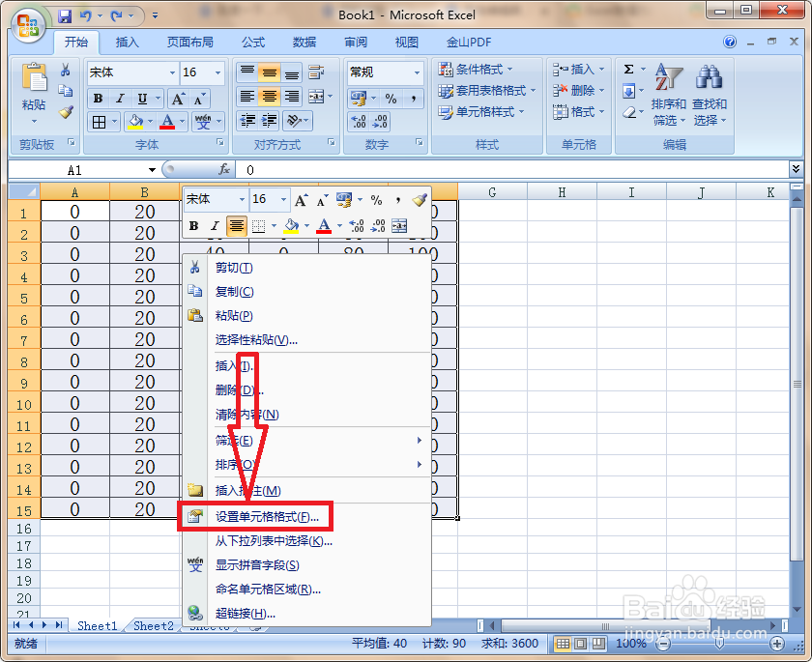Open the 公式 ribbon tab
Image resolution: width=812 pixels, height=662 pixels.
coord(253,42)
